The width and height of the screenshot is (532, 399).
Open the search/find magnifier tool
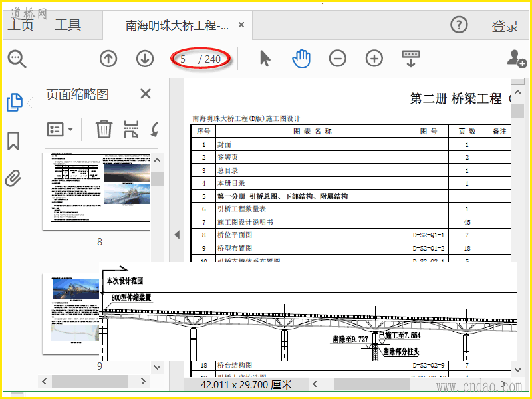pyautogui.click(x=17, y=59)
